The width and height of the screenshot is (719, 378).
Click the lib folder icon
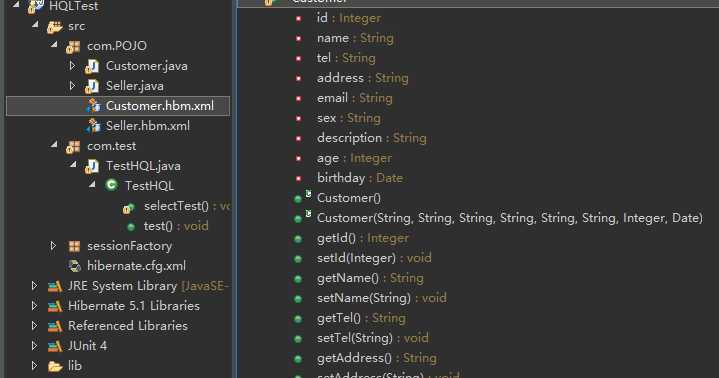[55, 367]
